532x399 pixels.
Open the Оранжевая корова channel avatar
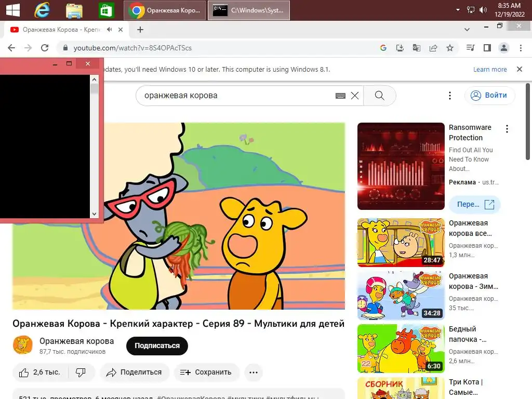[23, 345]
